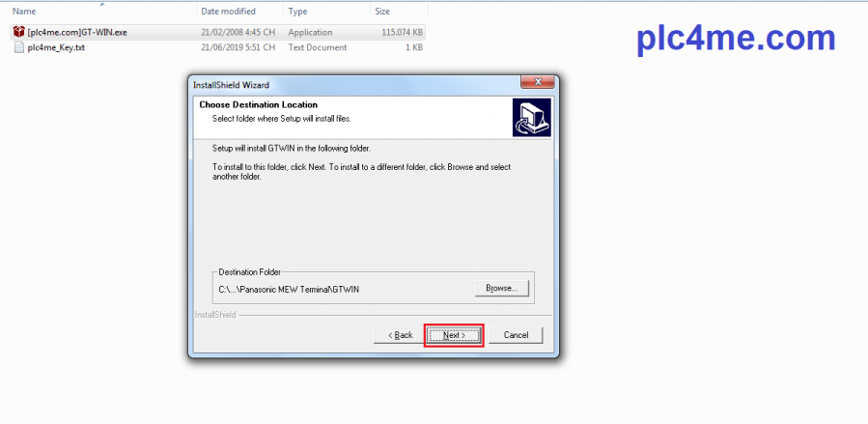Viewport: 868px width, 424px height.
Task: Click the plc4me_Key.txt file name
Action: (x=56, y=47)
